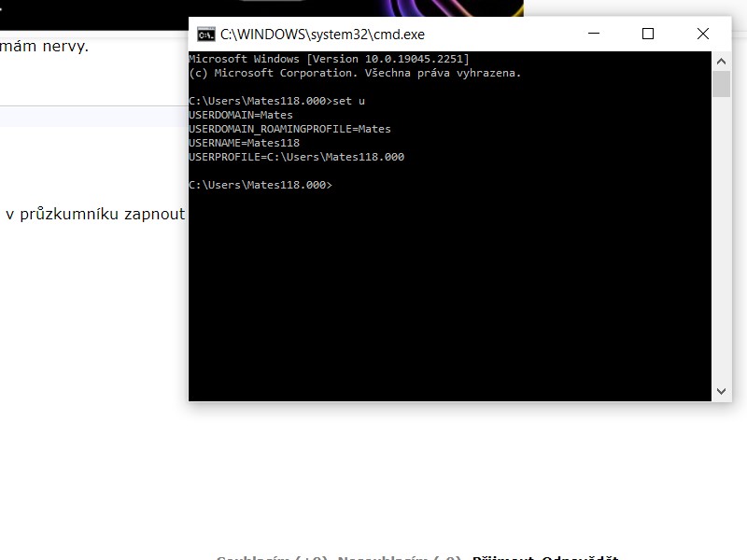Image resolution: width=747 pixels, height=560 pixels.
Task: Click 'v průzkumníku zapnout' text in background page
Action: pyautogui.click(x=95, y=215)
